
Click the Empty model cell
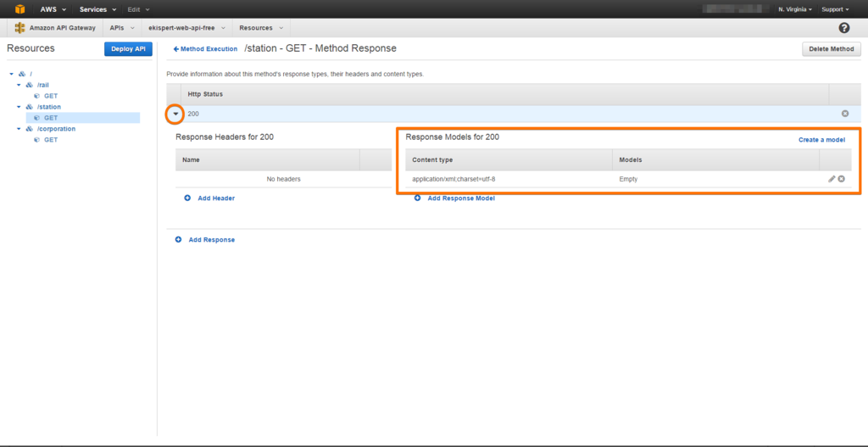click(x=628, y=179)
